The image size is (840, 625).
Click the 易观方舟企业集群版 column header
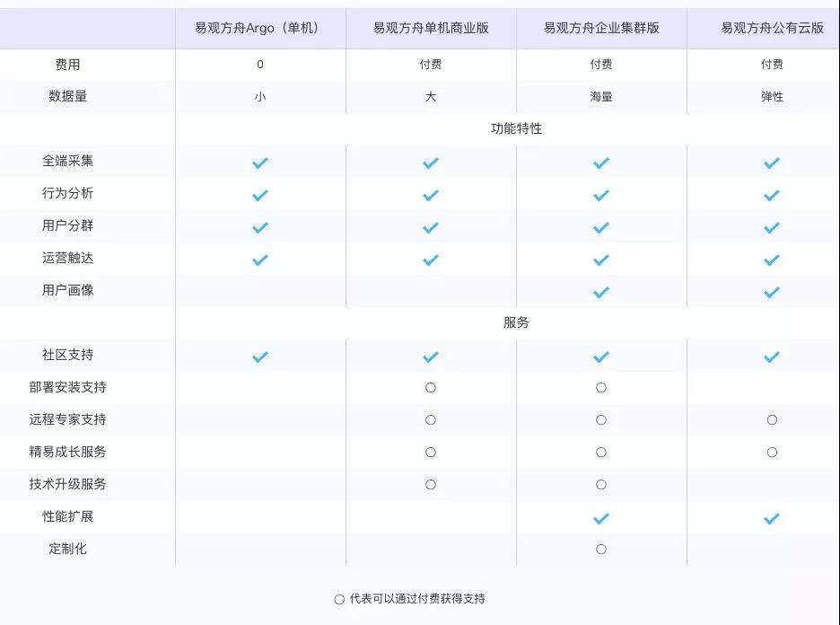click(x=601, y=28)
